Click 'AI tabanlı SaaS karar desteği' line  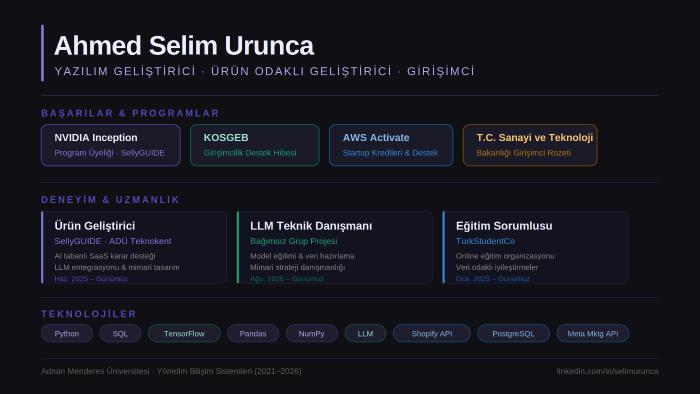105,256
